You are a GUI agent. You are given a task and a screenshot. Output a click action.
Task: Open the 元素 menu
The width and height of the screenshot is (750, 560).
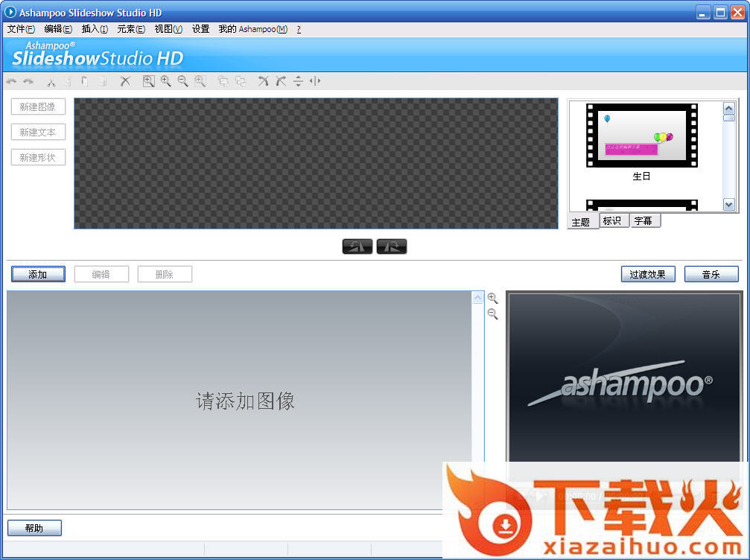tap(131, 29)
